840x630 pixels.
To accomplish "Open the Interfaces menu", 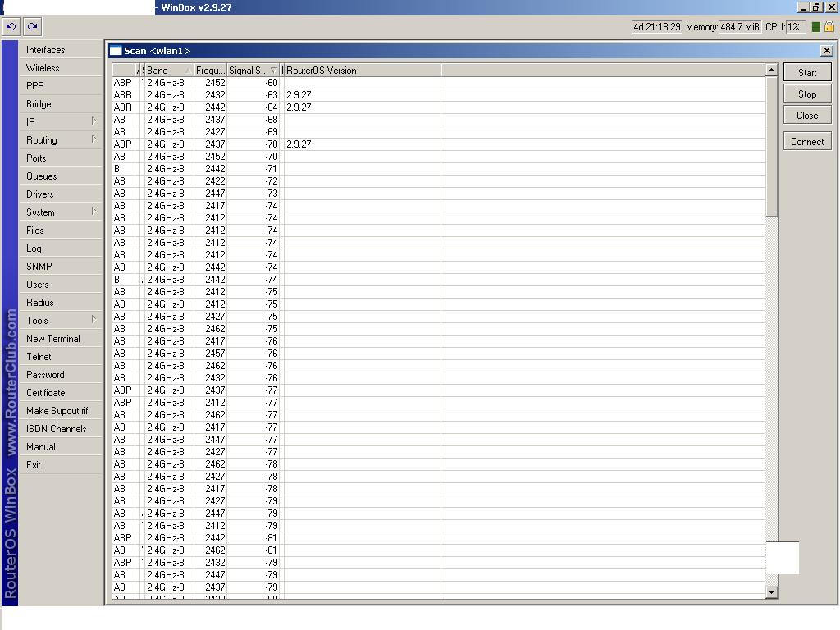I will pyautogui.click(x=61, y=50).
